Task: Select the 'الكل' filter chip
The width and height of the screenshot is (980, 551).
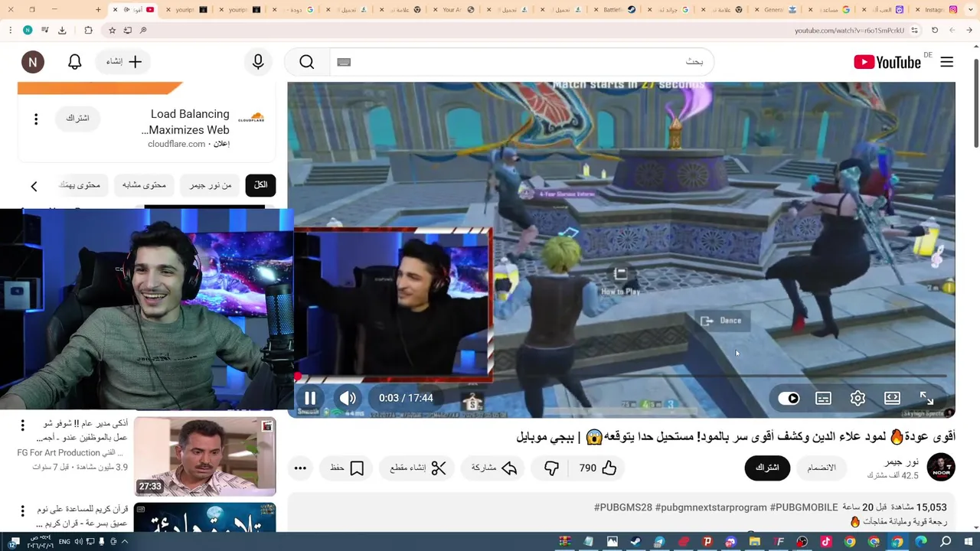Action: 260,185
